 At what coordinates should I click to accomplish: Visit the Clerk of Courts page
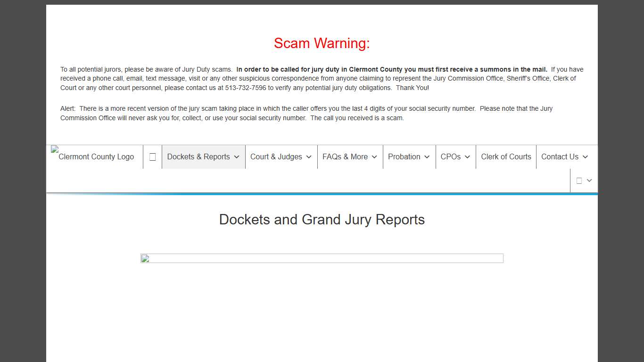(506, 157)
